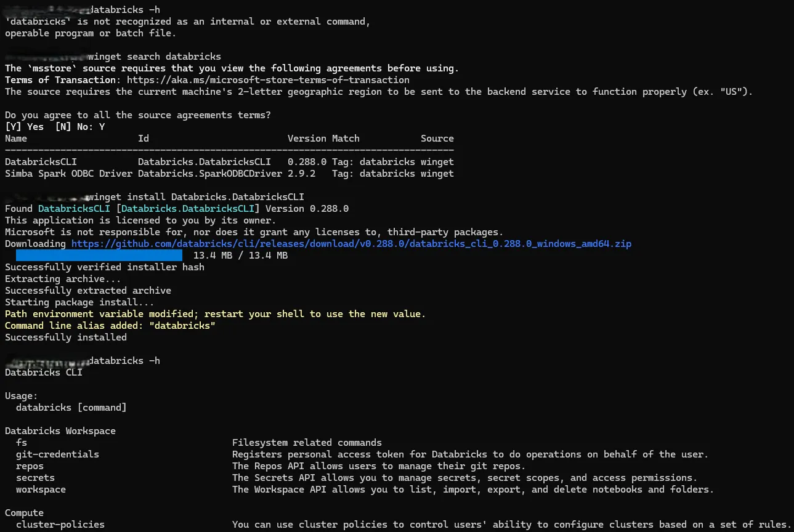The width and height of the screenshot is (794, 532).
Task: Click the 'repos' command entry
Action: click(30, 466)
